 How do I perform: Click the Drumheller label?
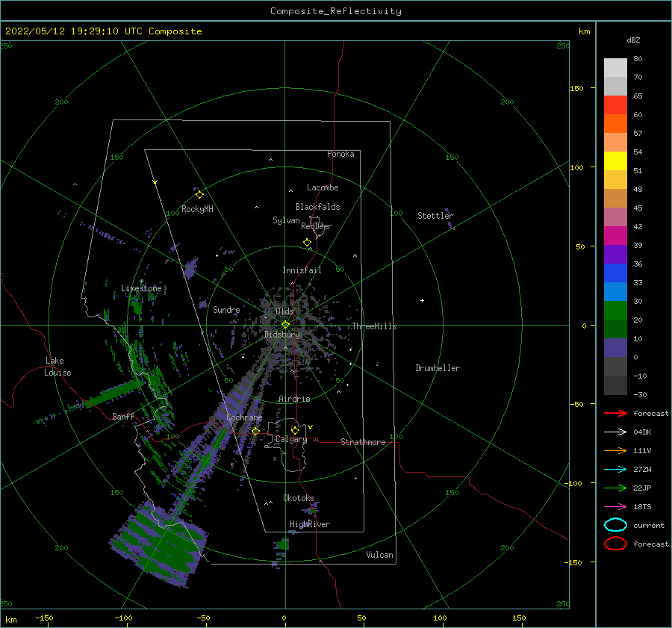[438, 368]
